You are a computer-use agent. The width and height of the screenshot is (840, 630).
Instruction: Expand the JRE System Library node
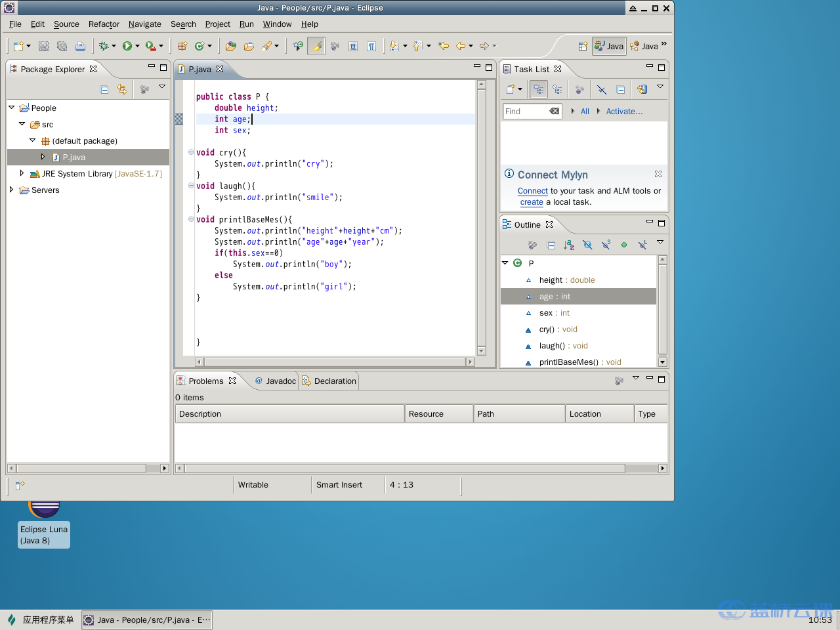click(22, 174)
